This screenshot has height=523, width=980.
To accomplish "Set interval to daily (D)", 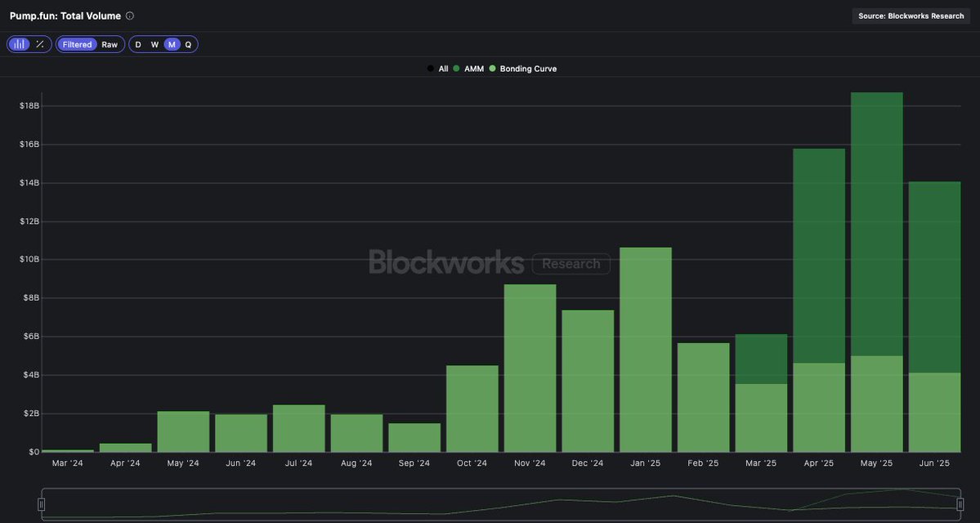I will pos(138,44).
